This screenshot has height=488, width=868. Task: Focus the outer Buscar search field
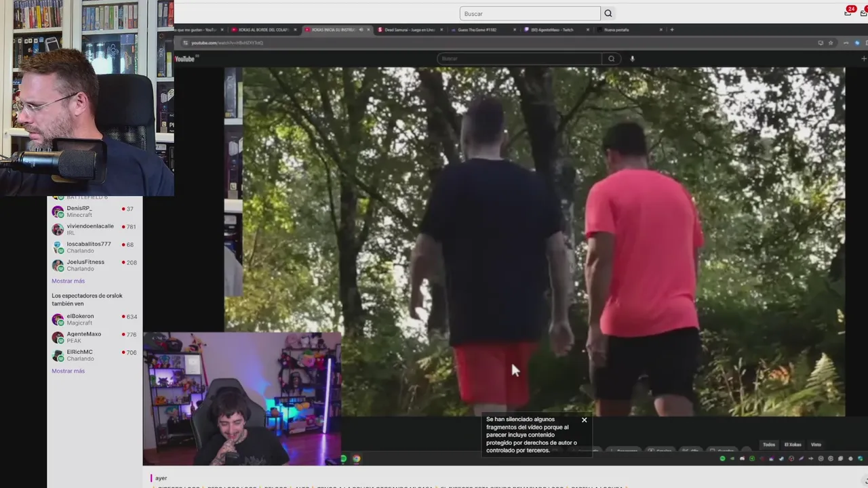point(530,14)
